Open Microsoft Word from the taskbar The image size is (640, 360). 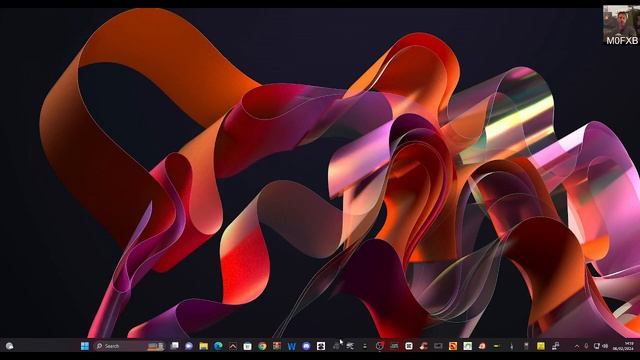coord(291,346)
